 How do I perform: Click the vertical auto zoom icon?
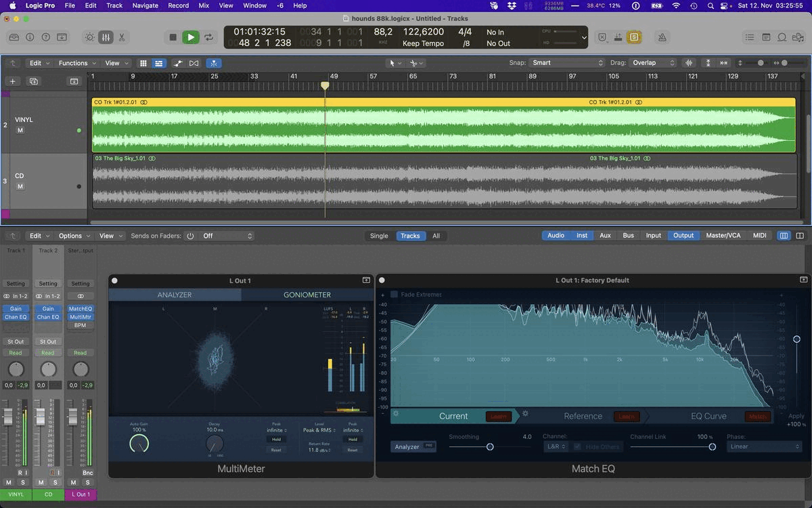(x=708, y=63)
